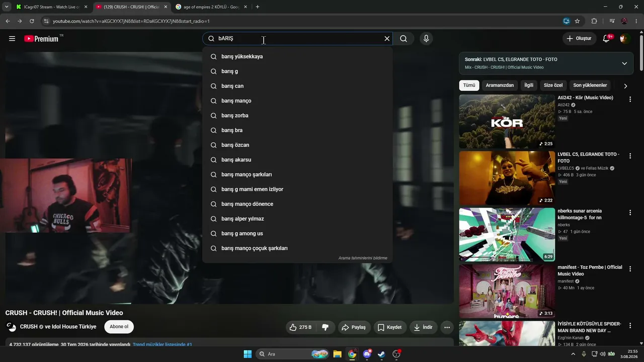Screen dimensions: 644x362
Task: Pick the "barış manço" suggestion
Action: 297,101
